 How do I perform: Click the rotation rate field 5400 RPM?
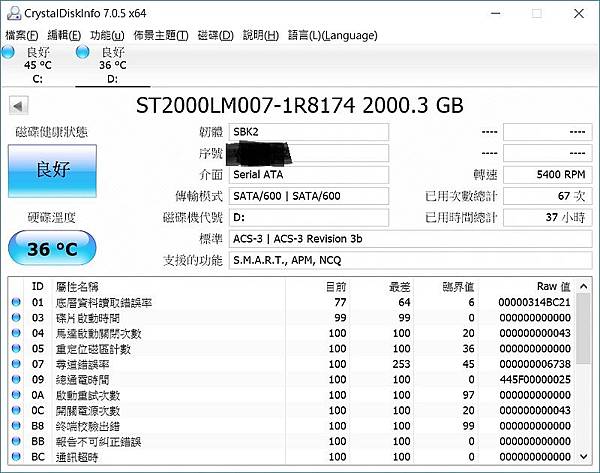(548, 175)
